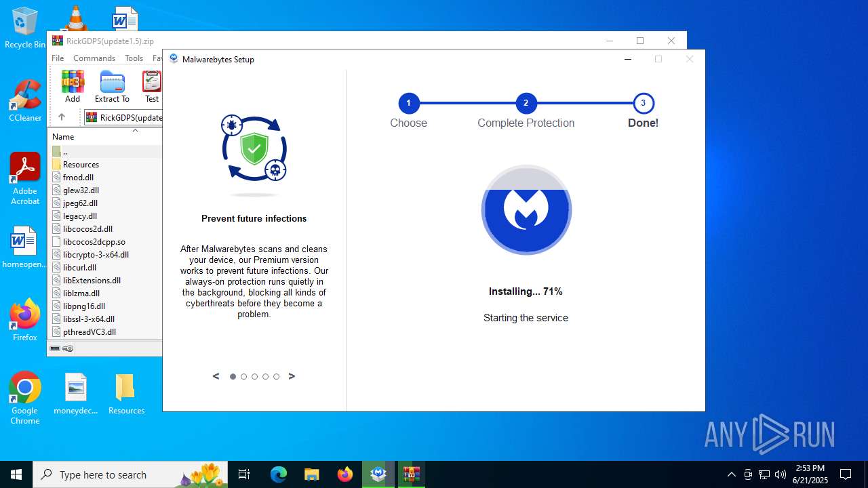
Task: Switch to WinRAR taskbar button
Action: tap(411, 474)
